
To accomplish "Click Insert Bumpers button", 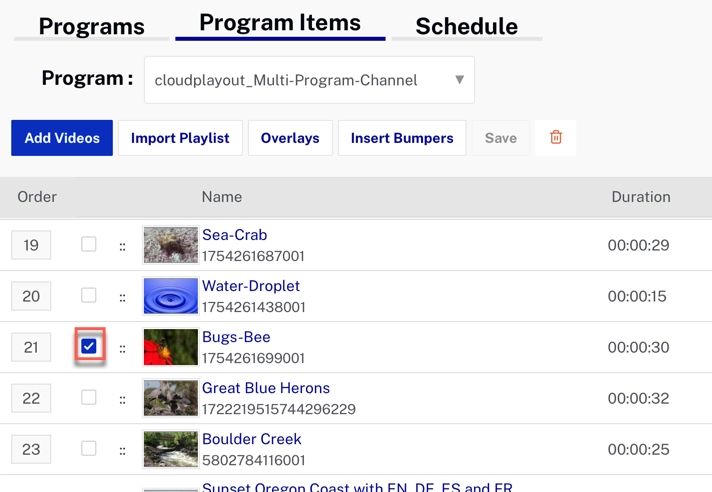I will tap(402, 138).
